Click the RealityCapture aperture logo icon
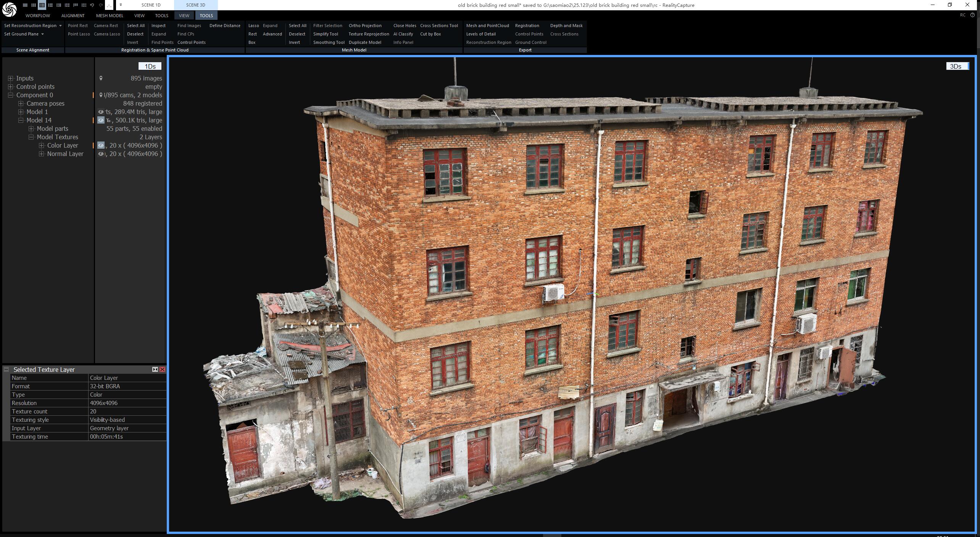This screenshot has width=980, height=537. point(10,10)
